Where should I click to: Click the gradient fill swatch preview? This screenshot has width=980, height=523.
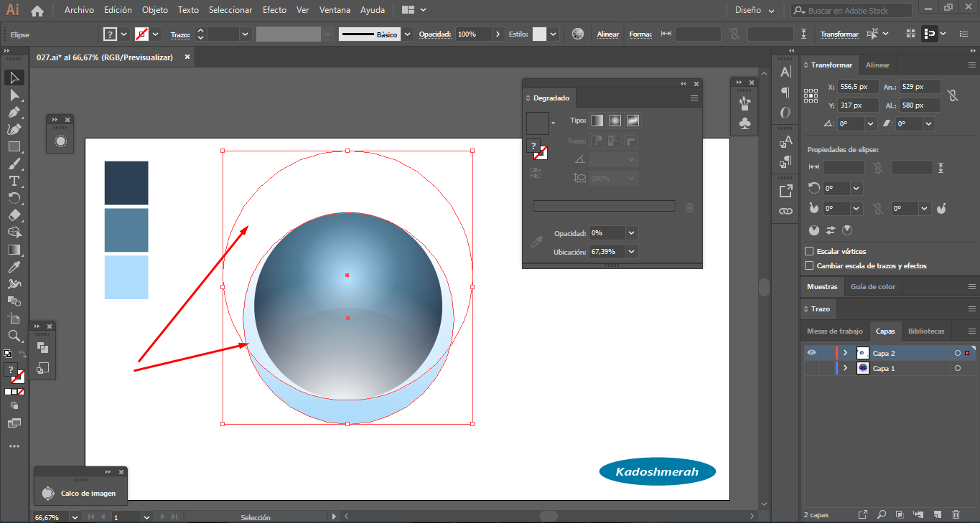click(537, 123)
